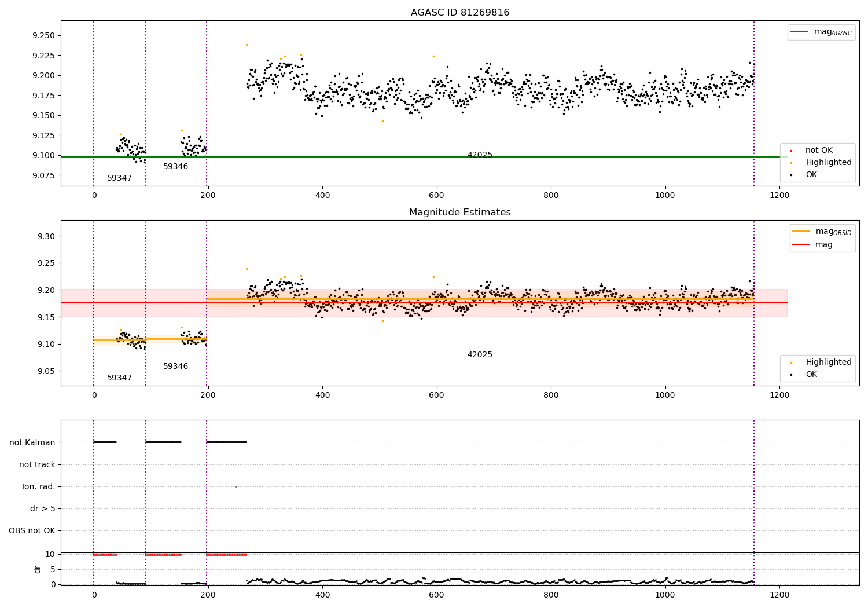This screenshot has height=608, width=868.
Task: Select the 5 tick on the dr axis
Action: 53,569
